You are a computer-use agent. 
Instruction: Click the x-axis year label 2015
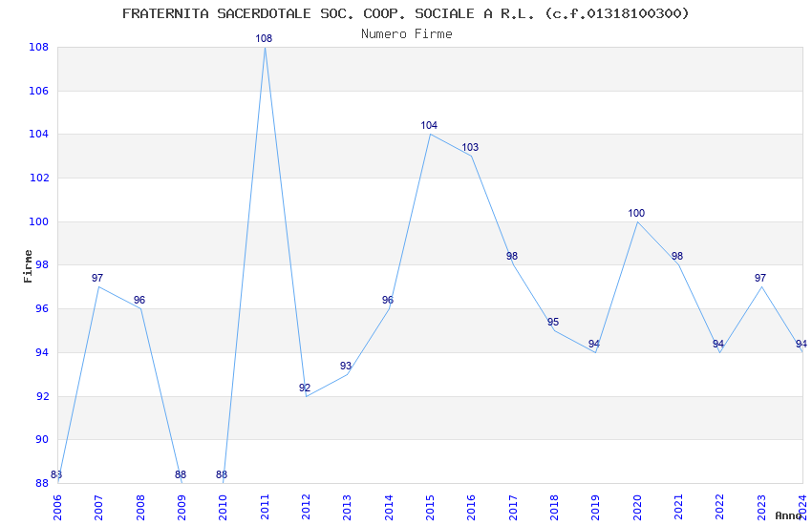430,507
